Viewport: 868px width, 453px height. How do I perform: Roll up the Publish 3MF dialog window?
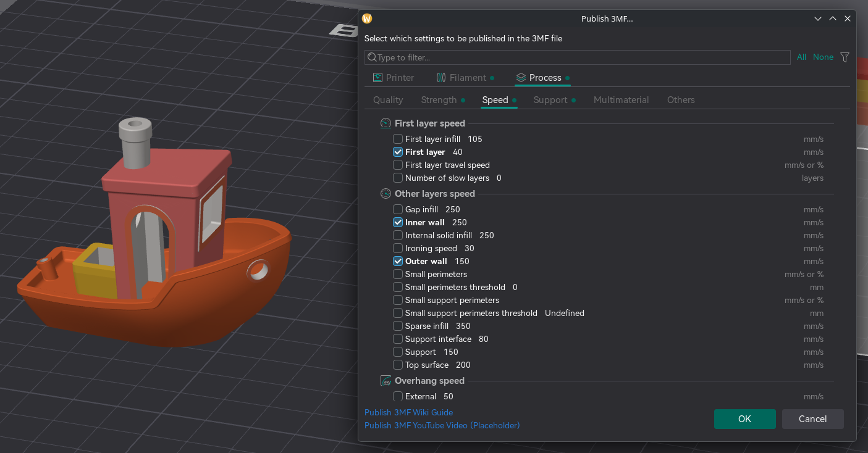coord(818,19)
